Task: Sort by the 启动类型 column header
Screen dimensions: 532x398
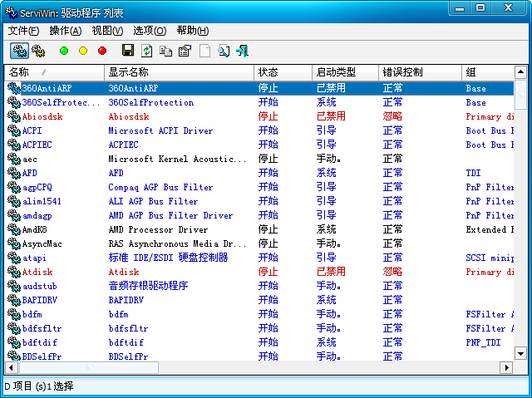Action: click(346, 72)
